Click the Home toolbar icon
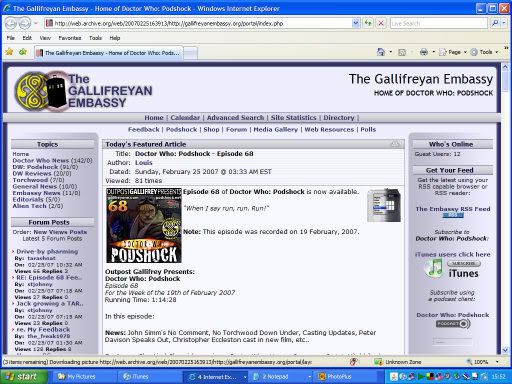The width and height of the screenshot is (512, 384). (380, 52)
